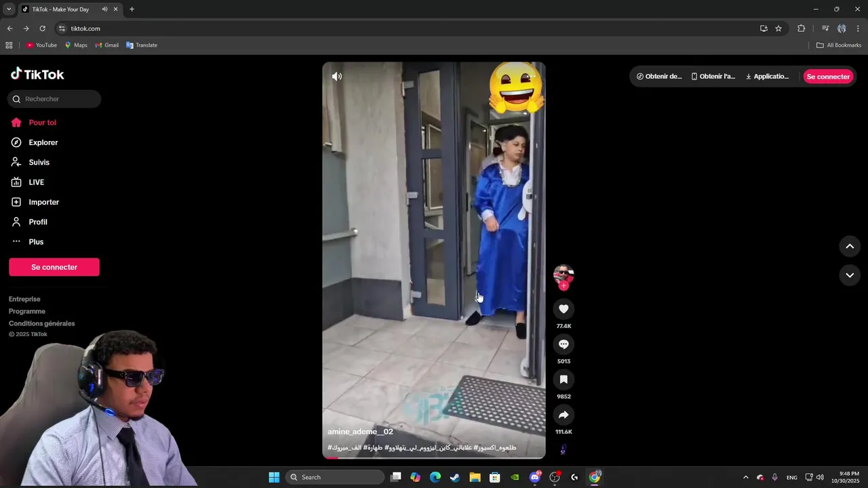Open the media controls icon in Chrome toolbar

[825, 28]
